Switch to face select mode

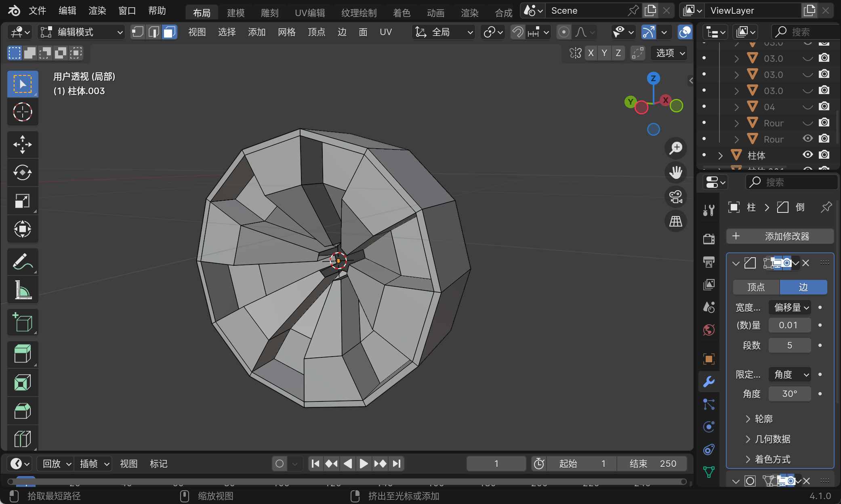coord(170,32)
